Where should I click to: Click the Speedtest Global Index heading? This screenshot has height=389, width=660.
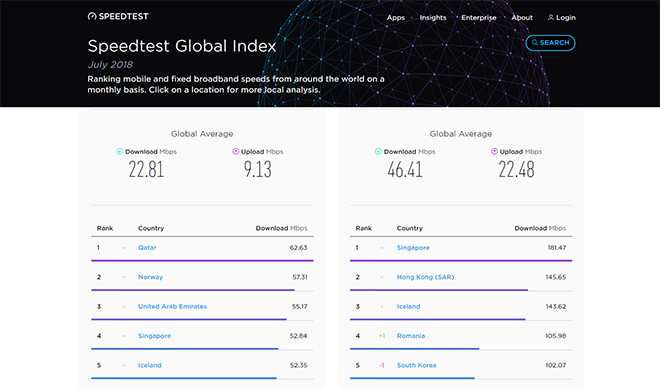[x=182, y=46]
